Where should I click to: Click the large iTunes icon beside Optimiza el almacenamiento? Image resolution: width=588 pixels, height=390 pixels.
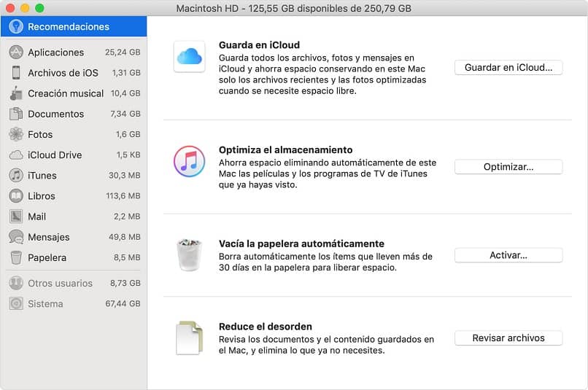(190, 162)
